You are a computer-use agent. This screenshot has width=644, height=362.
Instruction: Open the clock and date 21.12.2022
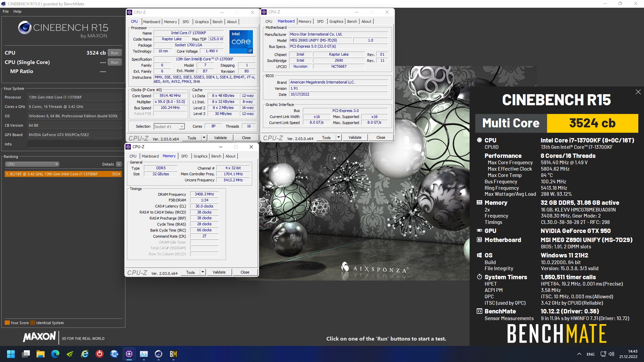628,354
